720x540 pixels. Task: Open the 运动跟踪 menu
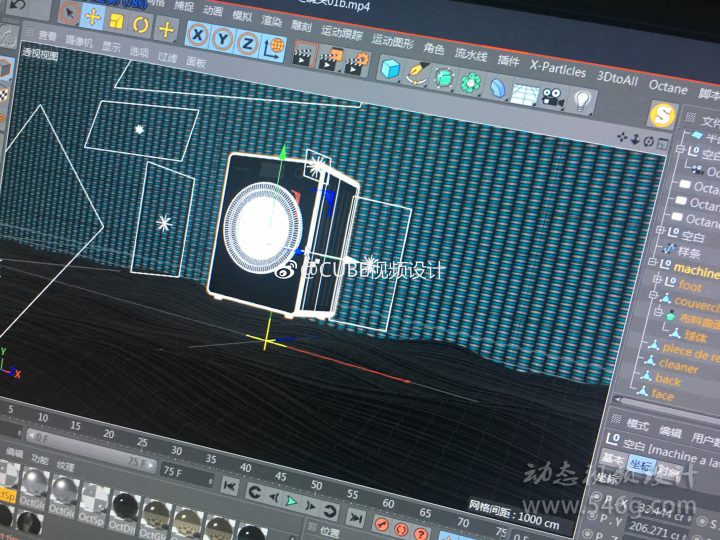(x=342, y=33)
